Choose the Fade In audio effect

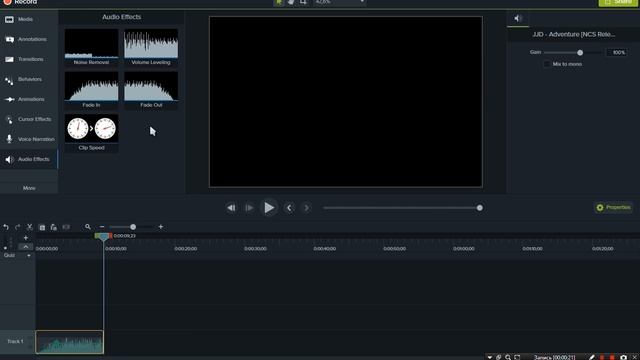click(x=91, y=90)
